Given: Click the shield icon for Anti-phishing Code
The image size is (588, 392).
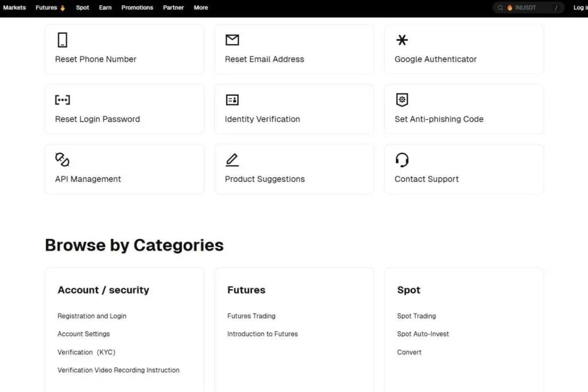Looking at the screenshot, I should click(402, 100).
